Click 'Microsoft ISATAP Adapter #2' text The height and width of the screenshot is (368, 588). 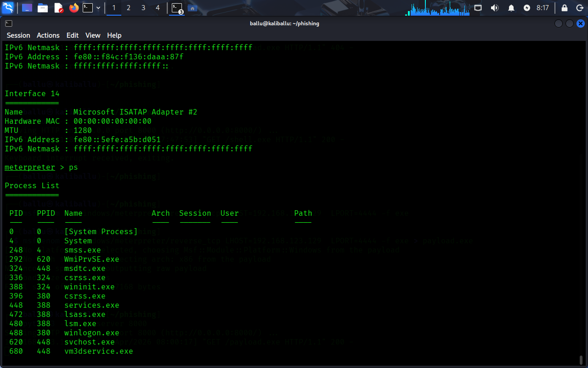(x=136, y=112)
